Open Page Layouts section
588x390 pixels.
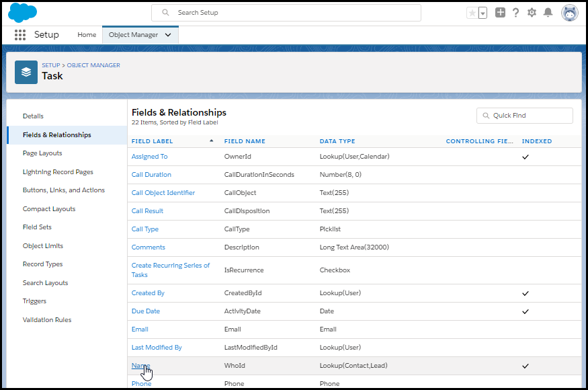42,153
